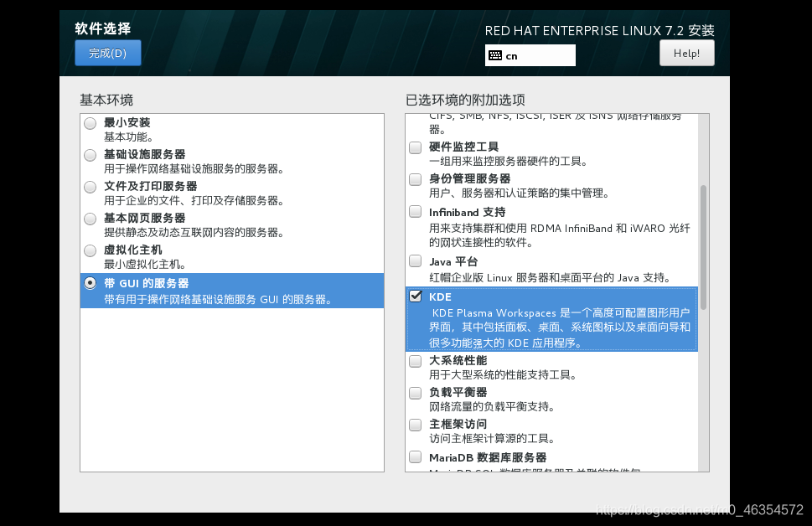Select the 基础设施服务器 radio button
This screenshot has width=812, height=526.
click(91, 155)
